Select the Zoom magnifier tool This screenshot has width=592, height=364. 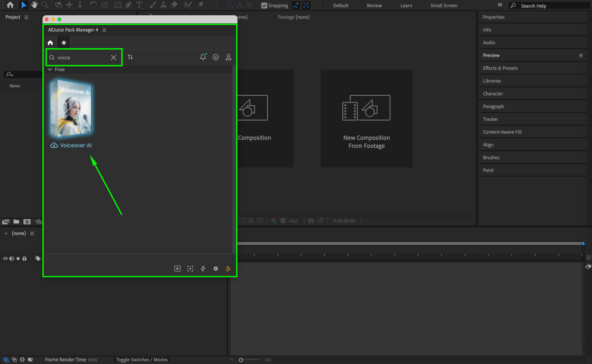tap(45, 5)
